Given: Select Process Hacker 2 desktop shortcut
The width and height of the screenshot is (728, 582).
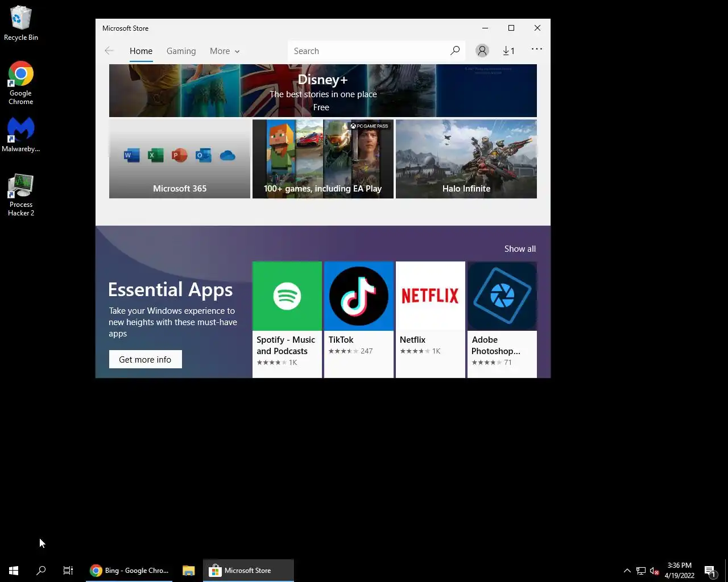Looking at the screenshot, I should point(21,195).
